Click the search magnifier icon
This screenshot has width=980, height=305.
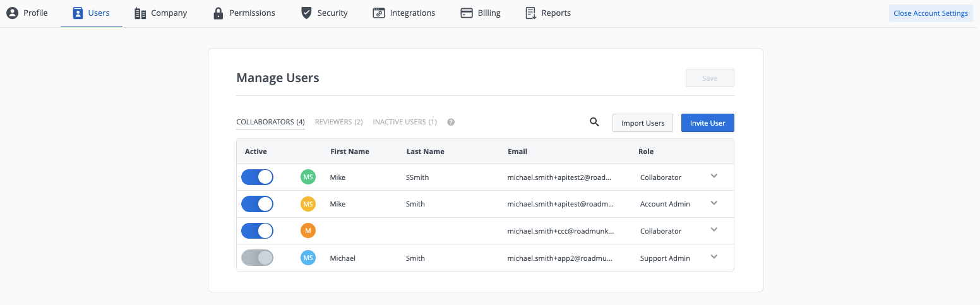click(594, 123)
